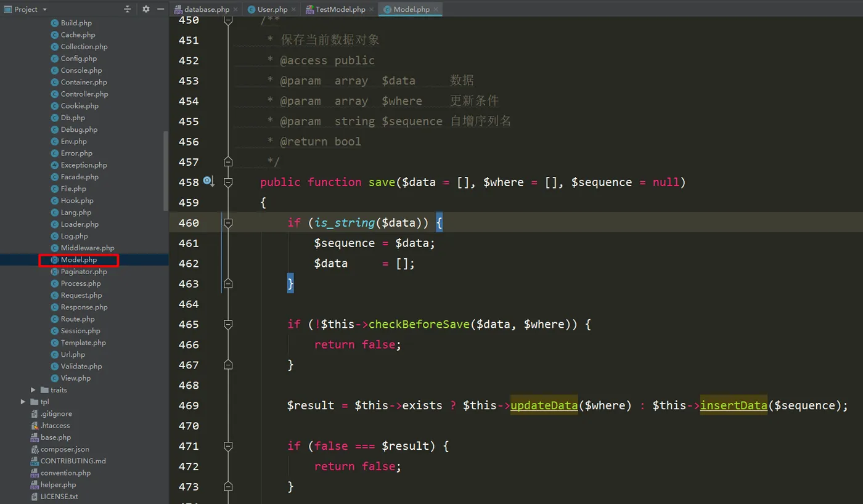Click the .htaccess file icon
This screenshot has width=863, height=504.
[35, 425]
